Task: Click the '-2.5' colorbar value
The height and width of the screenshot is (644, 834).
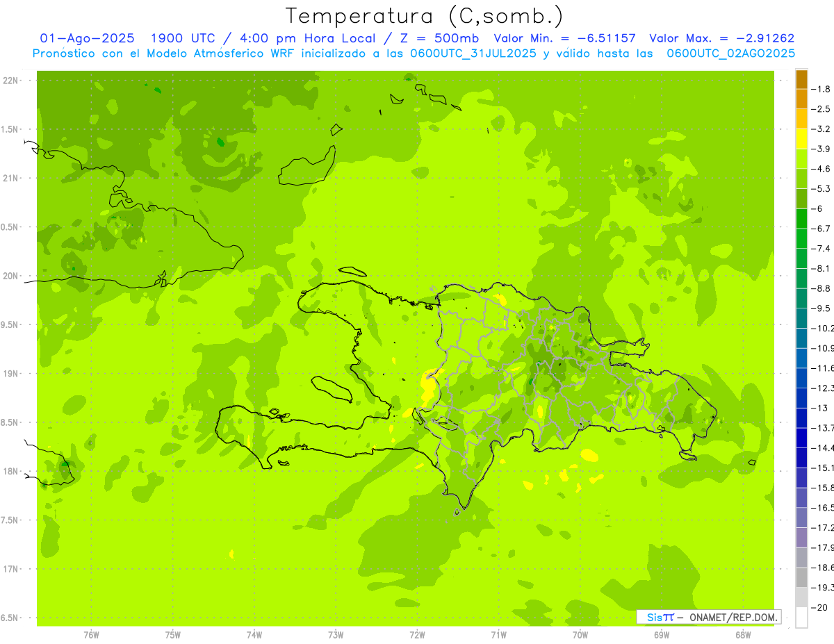Action: [821, 109]
